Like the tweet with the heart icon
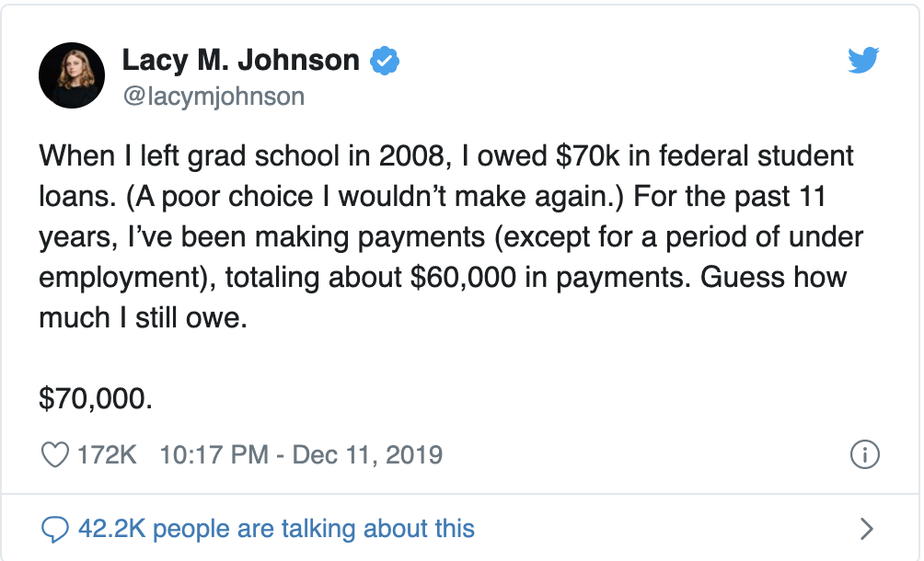The image size is (924, 561). click(x=55, y=454)
